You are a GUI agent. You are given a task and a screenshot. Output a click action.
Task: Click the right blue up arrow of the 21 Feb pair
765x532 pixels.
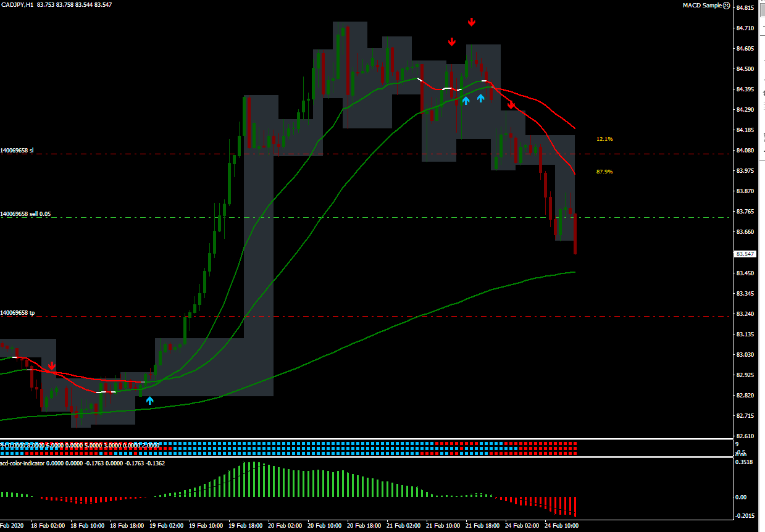(480, 98)
